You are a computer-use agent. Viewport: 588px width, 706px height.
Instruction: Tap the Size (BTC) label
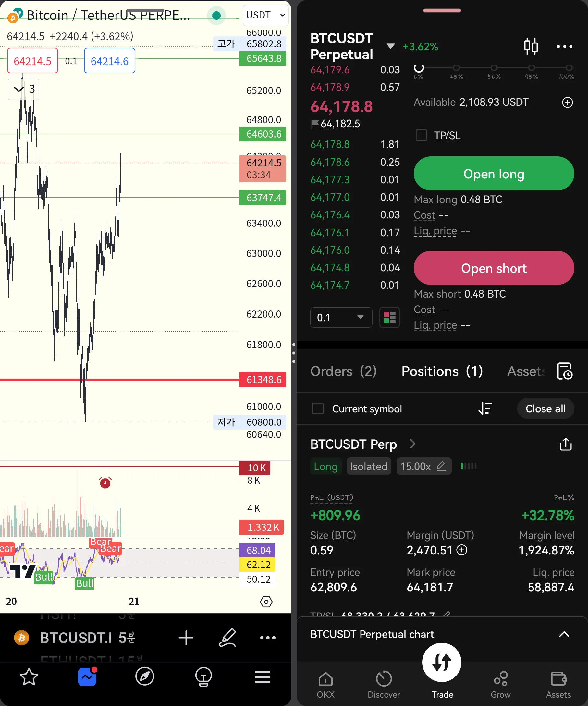[333, 535]
